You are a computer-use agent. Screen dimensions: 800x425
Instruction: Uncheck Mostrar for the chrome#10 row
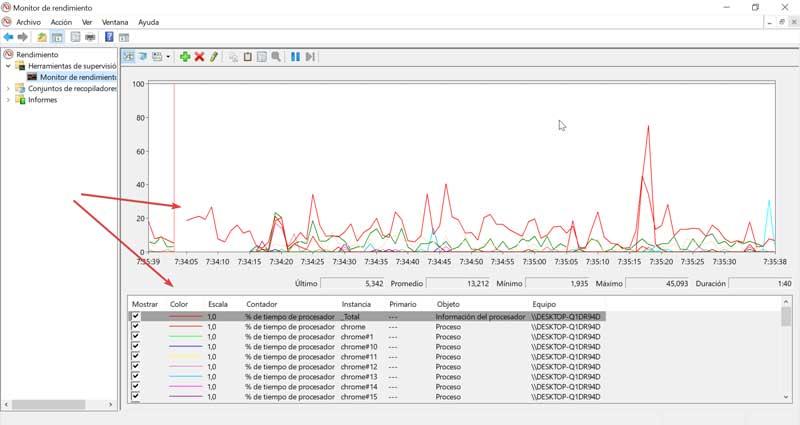tap(135, 346)
